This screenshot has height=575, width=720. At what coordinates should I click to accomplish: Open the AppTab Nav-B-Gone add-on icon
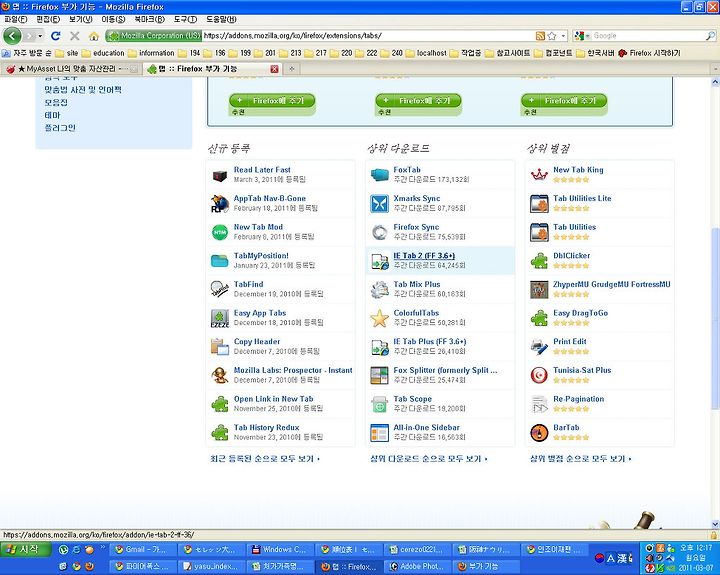coord(220,203)
